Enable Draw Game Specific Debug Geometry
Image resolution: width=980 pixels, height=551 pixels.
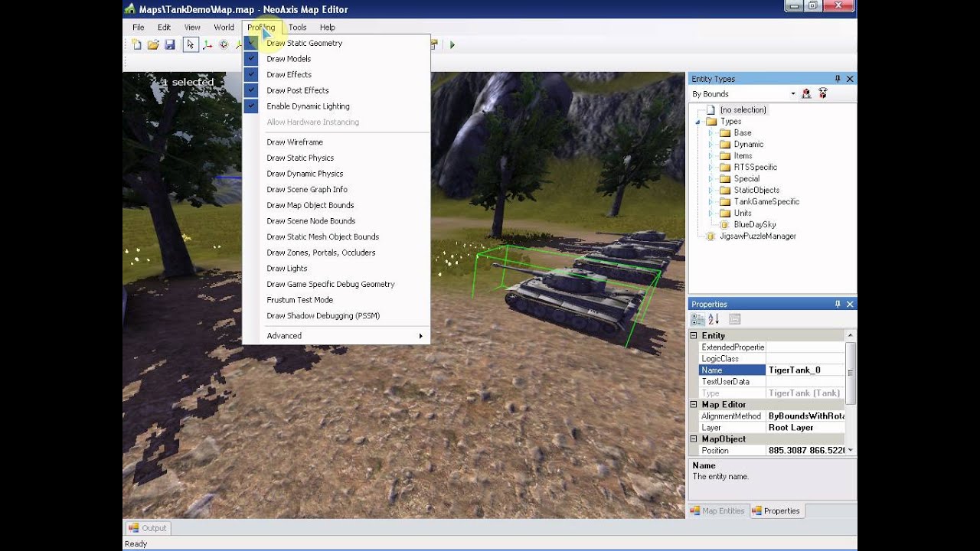(x=336, y=284)
